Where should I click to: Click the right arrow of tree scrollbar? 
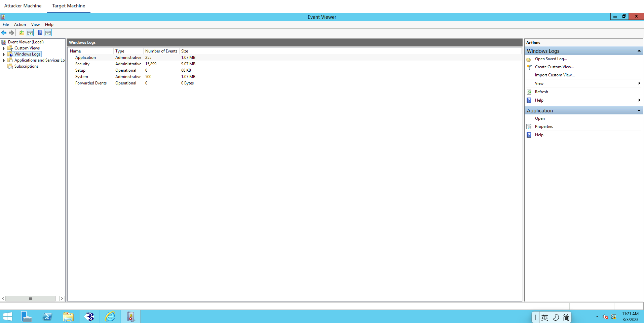click(x=62, y=298)
